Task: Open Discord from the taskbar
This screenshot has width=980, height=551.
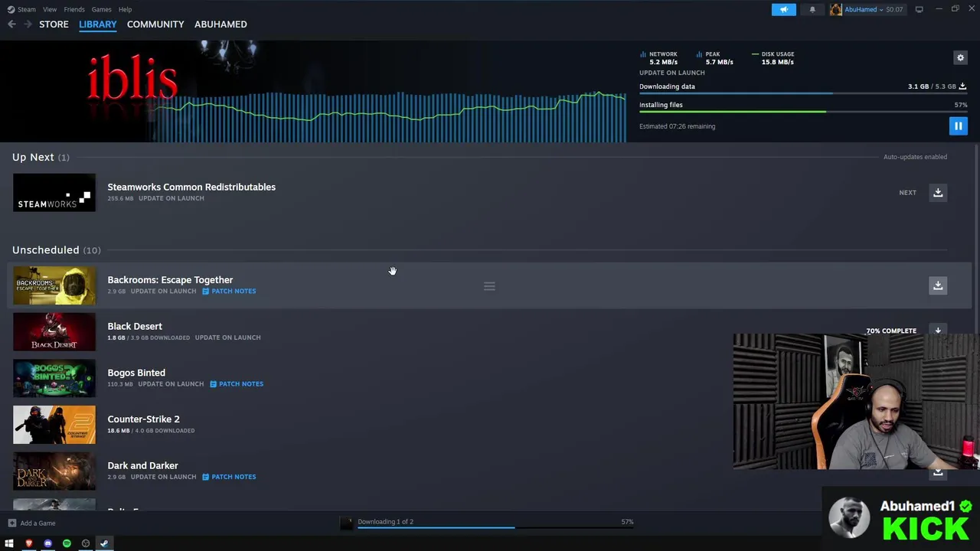Action: 47,543
